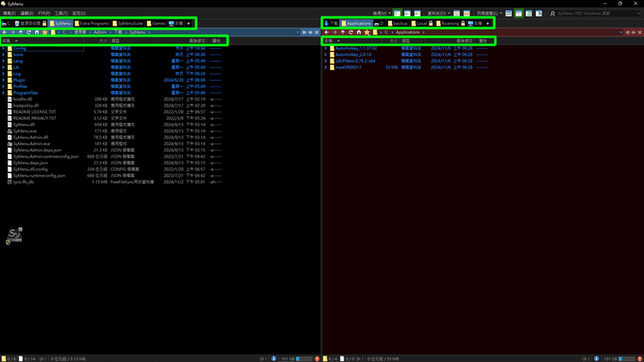Click the SyMenu application preview thumbnail
Viewport: 644px width, 362px height.
[14, 235]
